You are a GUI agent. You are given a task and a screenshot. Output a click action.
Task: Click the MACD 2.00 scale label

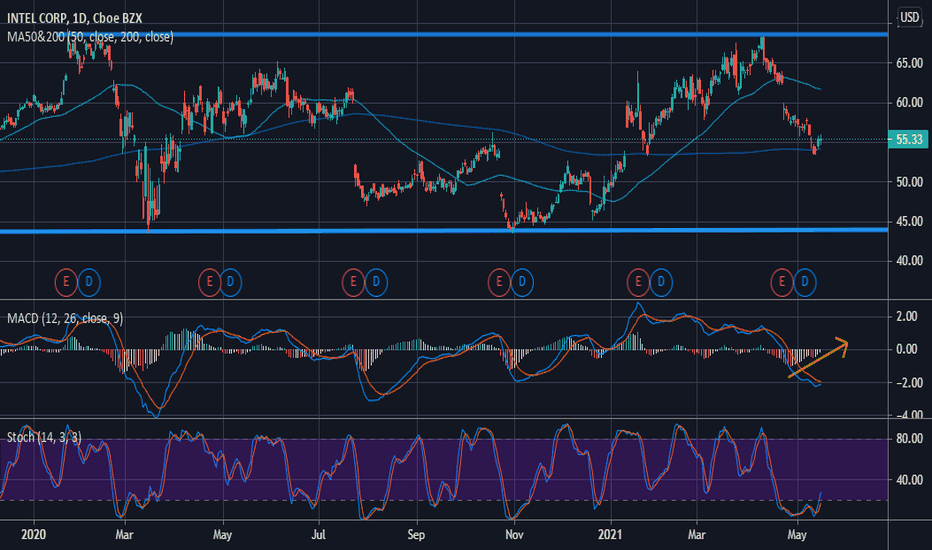pyautogui.click(x=907, y=316)
